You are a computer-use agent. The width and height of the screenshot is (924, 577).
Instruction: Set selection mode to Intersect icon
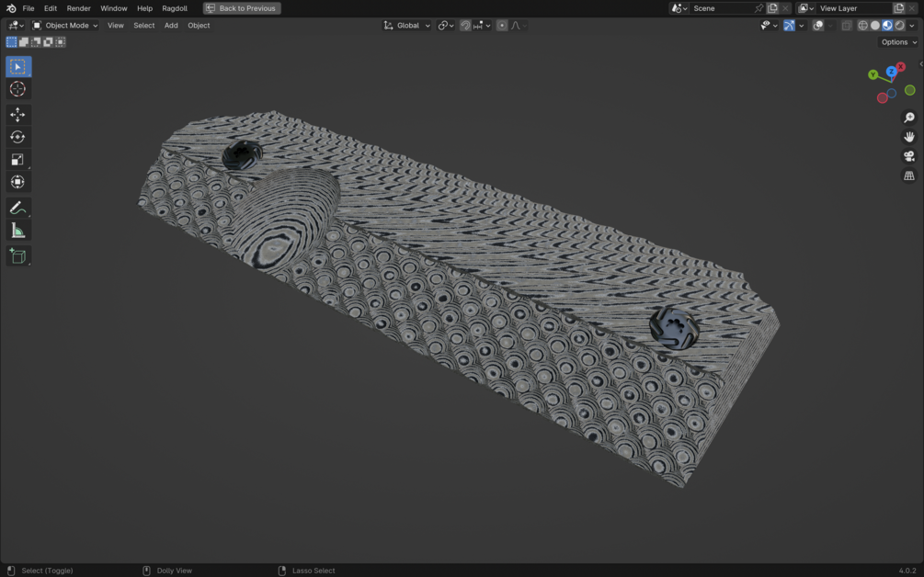[x=60, y=41]
